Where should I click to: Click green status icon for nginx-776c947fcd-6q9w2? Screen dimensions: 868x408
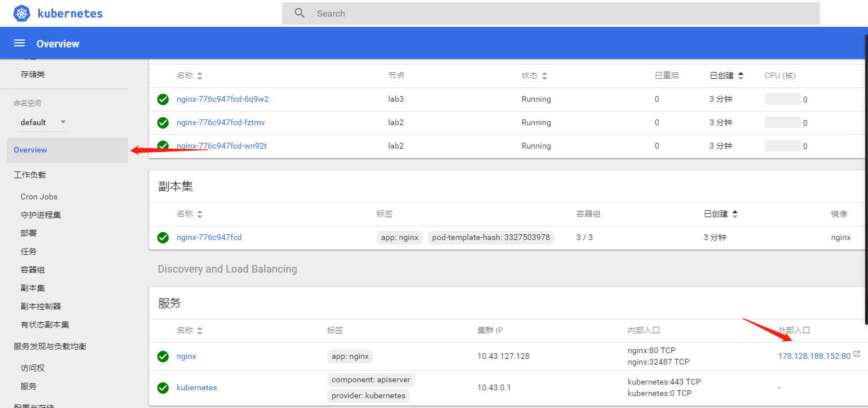163,99
